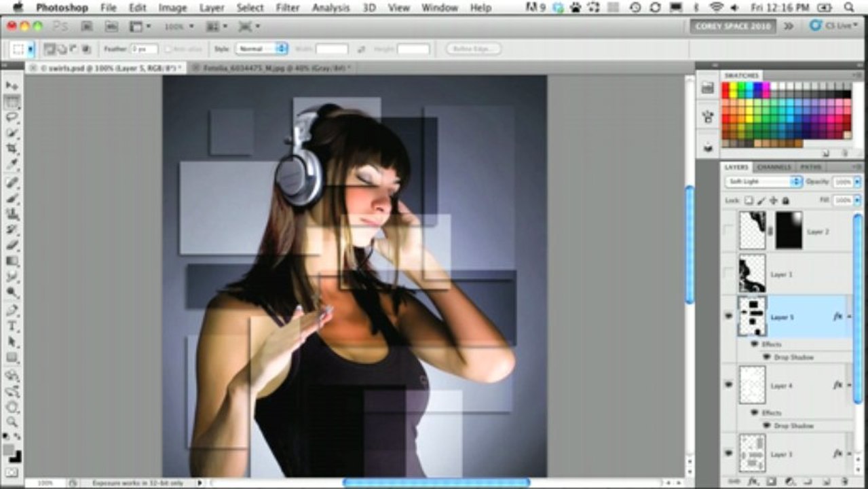This screenshot has height=489, width=868.
Task: Select the Eraser tool
Action: [x=12, y=245]
